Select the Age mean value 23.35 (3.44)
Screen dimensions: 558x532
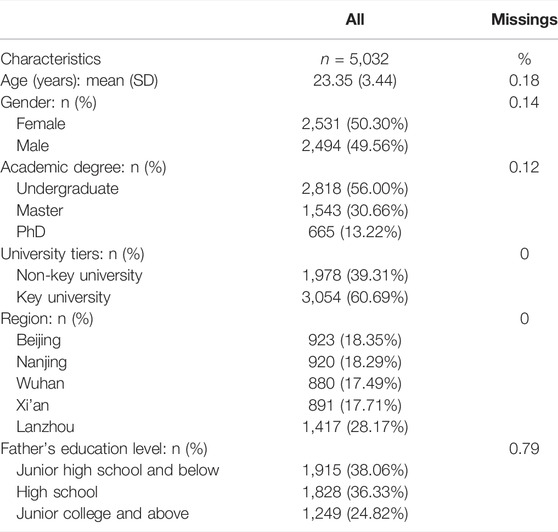pyautogui.click(x=355, y=81)
